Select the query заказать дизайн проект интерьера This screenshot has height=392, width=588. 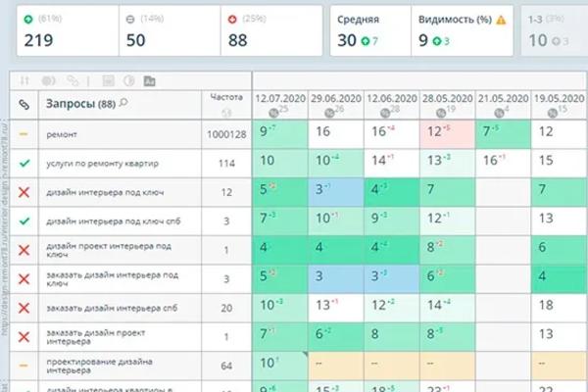click(96, 337)
